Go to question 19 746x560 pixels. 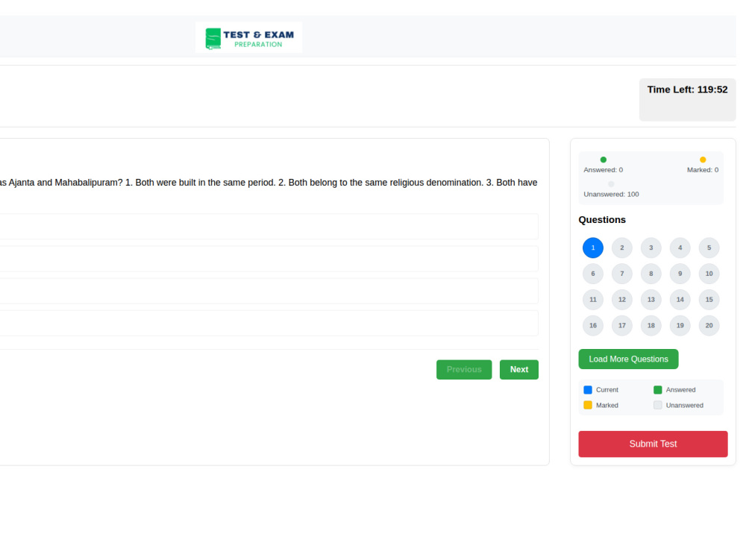680,326
